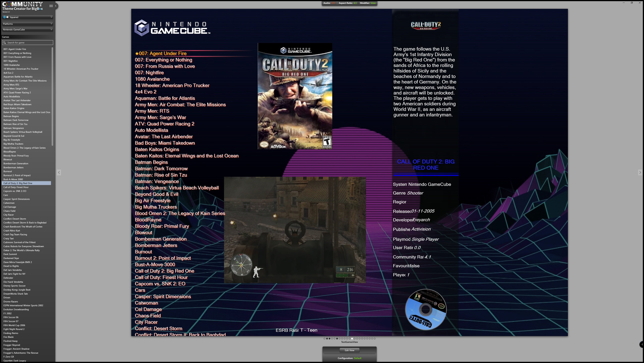Click Baten Kaitos Origins in preview
Screen dimensions: 644x363
(x=157, y=149)
